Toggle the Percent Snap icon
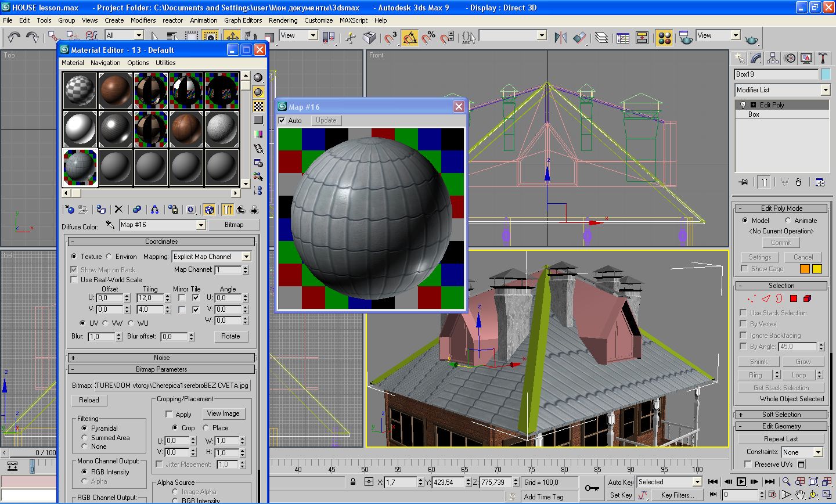The image size is (836, 504). (x=428, y=38)
